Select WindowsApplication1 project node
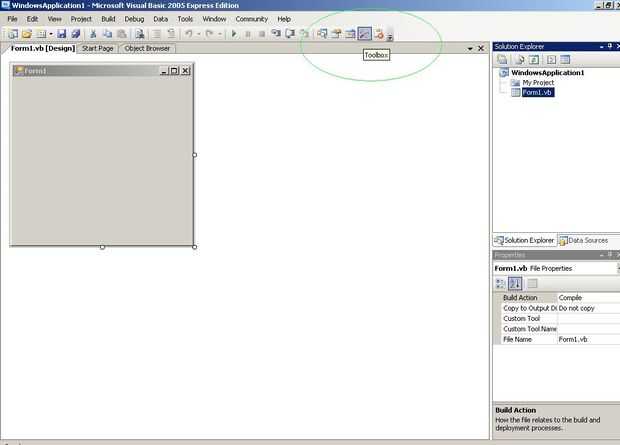The width and height of the screenshot is (620, 445). [547, 73]
